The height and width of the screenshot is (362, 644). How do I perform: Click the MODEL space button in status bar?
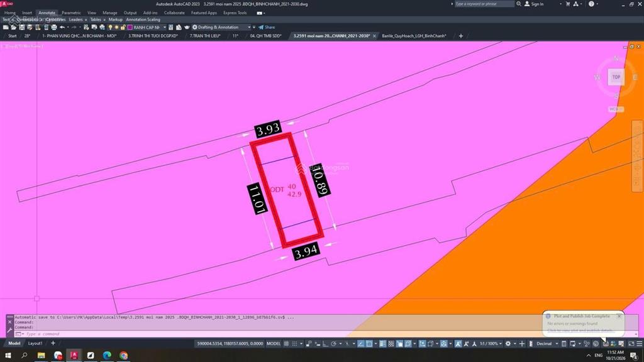pos(274,344)
